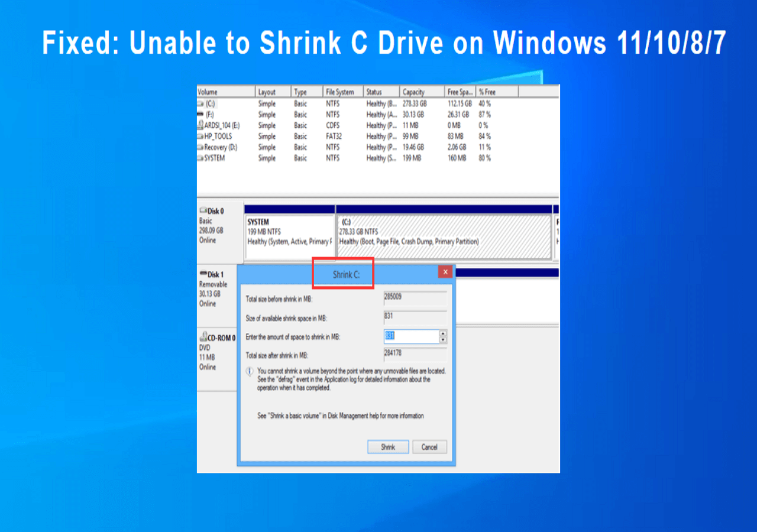Click the CDFS file system cell

pyautogui.click(x=333, y=125)
